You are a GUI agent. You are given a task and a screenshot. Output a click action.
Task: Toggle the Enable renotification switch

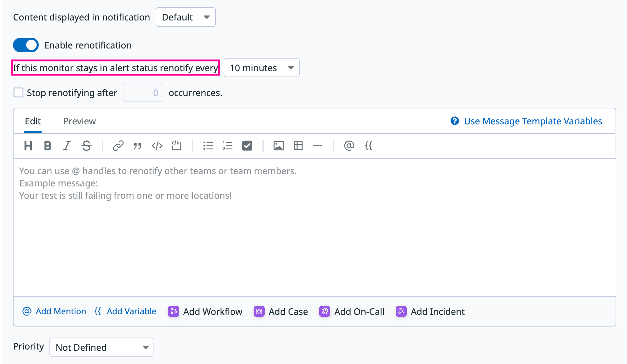pos(26,45)
